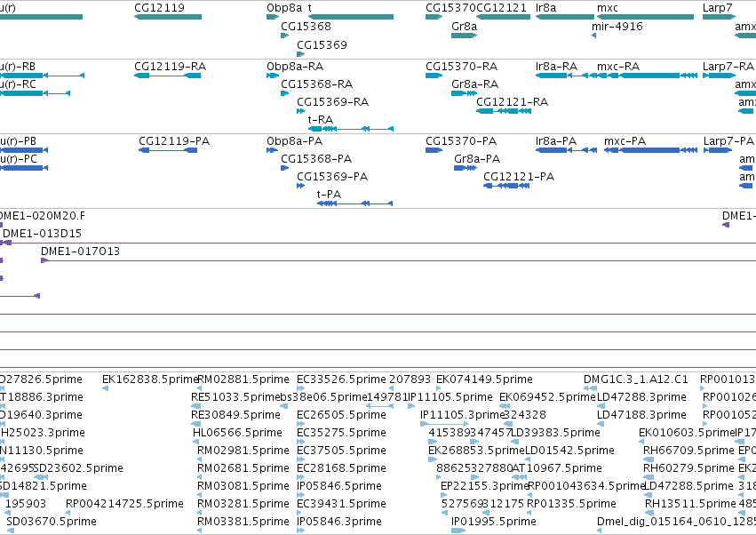This screenshot has height=535, width=756.
Task: Select the RM03381.5prime EST label
Action: click(243, 521)
